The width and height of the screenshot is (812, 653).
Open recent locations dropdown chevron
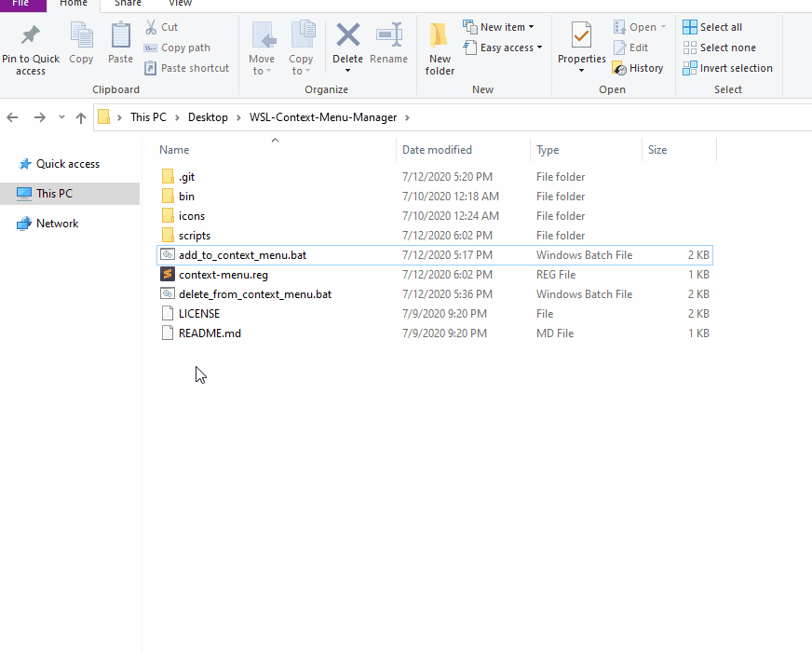[x=61, y=117]
